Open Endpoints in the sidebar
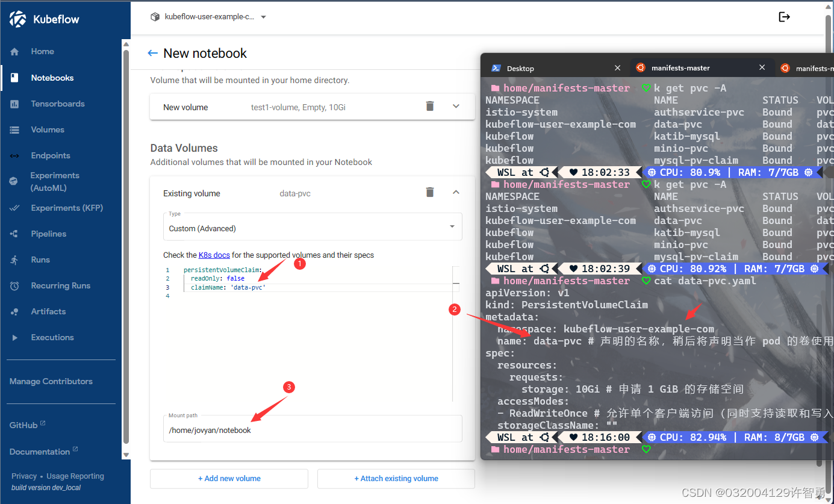The height and width of the screenshot is (504, 834). click(51, 155)
